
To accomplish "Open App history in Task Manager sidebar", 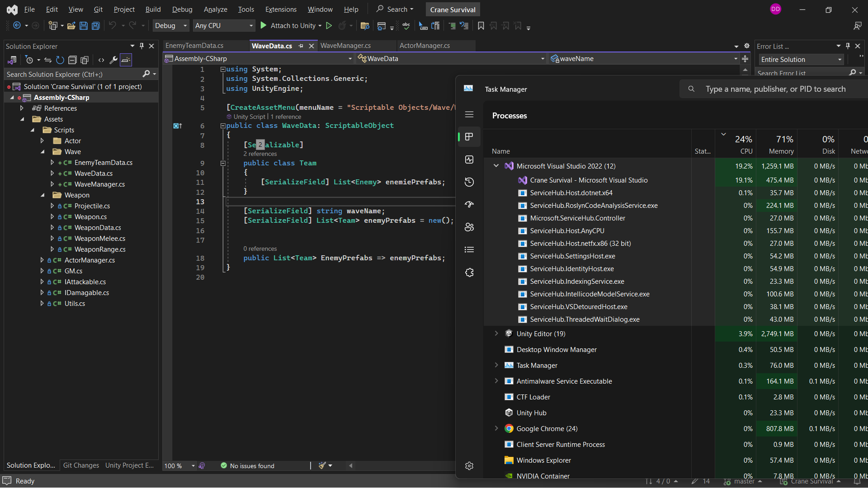I will coord(469,182).
